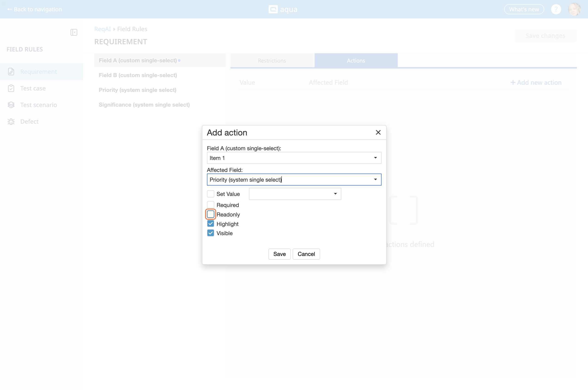This screenshot has width=588, height=390.
Task: Collapse the sidebar panel icon
Action: click(74, 32)
